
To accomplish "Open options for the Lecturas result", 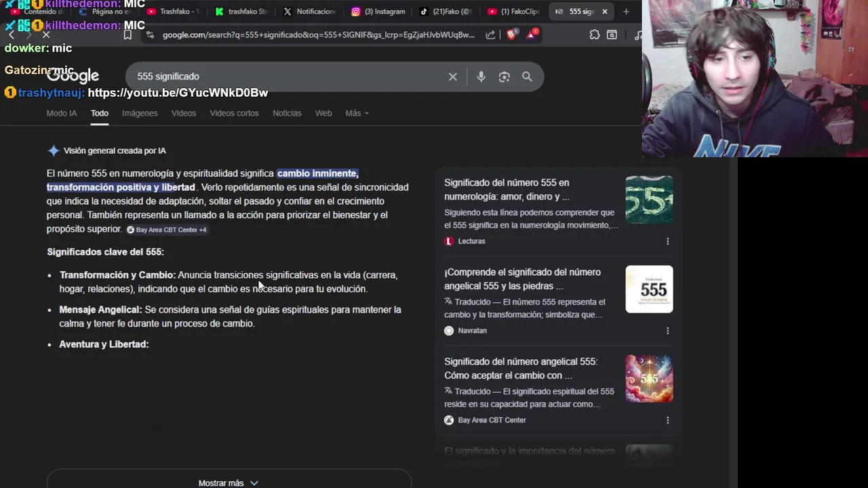I will [x=667, y=241].
